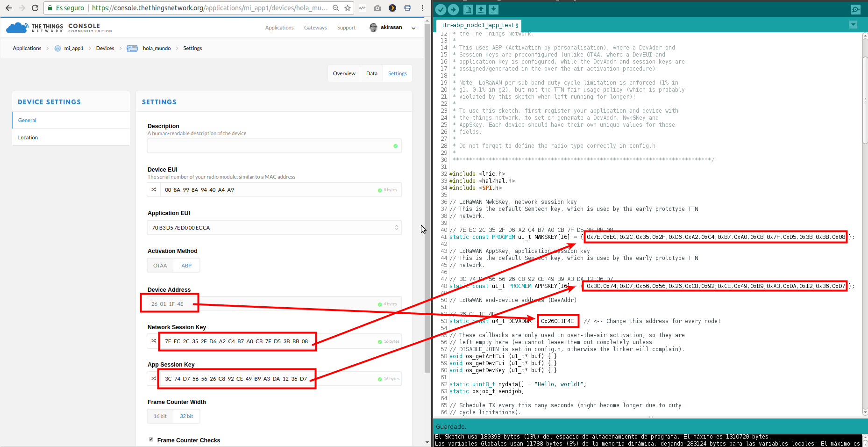
Task: Open the Application EUI dropdown
Action: point(274,228)
